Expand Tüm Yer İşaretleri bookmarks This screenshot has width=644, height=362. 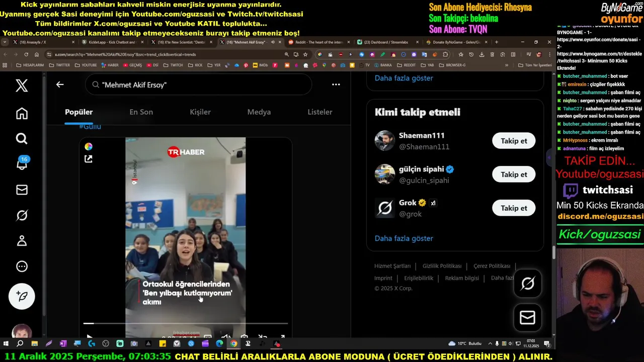(x=535, y=65)
